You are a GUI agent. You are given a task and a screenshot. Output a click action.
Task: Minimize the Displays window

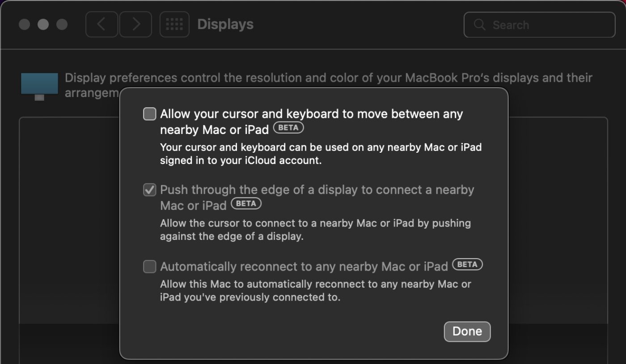[x=43, y=24]
